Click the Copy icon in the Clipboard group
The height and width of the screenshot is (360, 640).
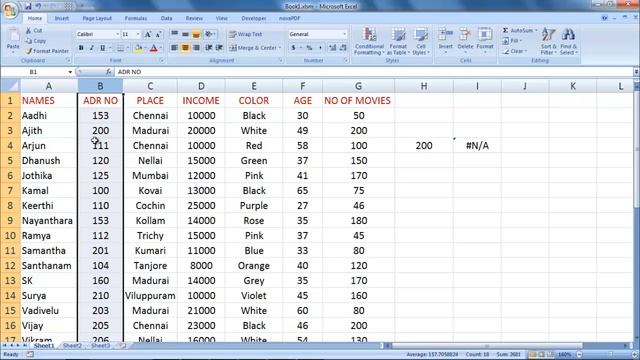tap(29, 41)
